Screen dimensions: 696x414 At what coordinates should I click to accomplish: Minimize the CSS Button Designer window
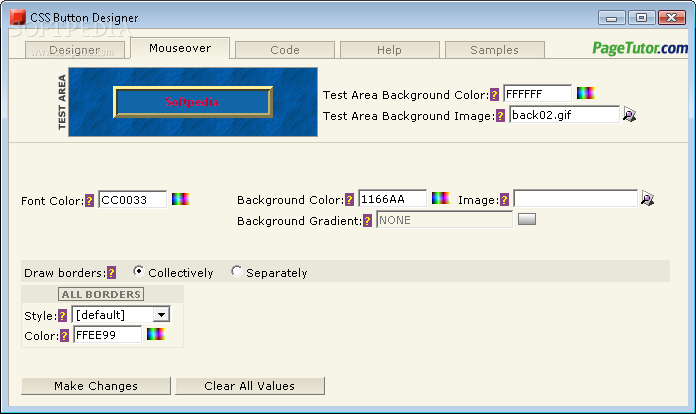(612, 18)
